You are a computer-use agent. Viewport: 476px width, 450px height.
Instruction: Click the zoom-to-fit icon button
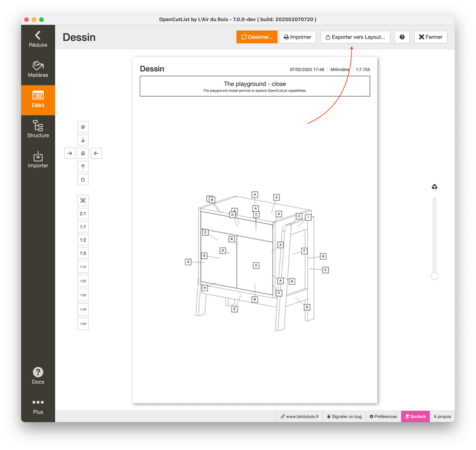[83, 201]
